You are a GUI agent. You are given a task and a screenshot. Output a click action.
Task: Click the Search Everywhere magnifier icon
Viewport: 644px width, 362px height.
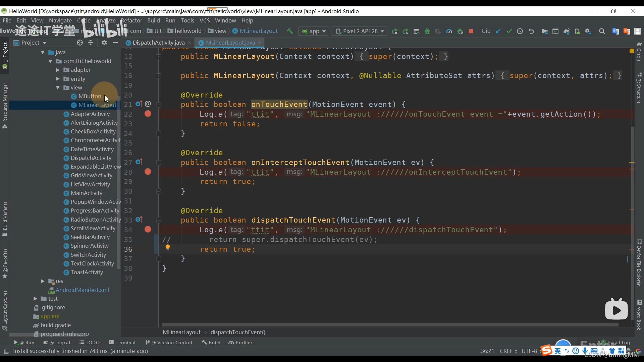(602, 31)
